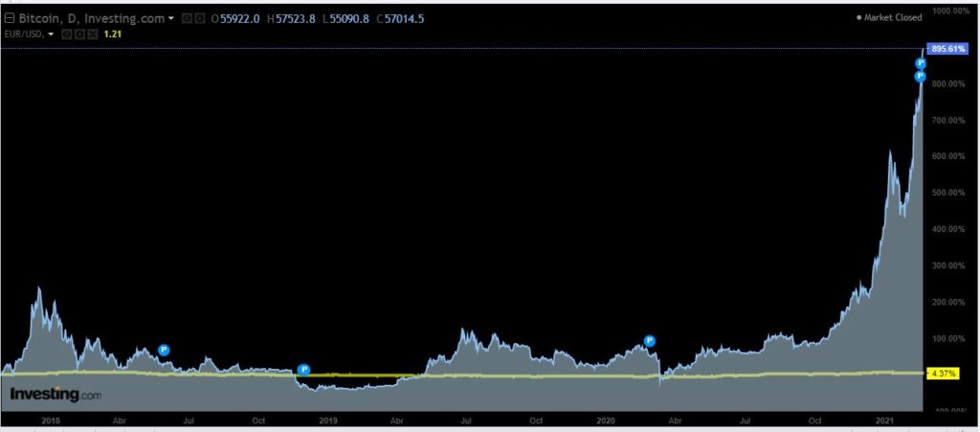
Task: Click the open price 55922.0
Action: click(x=240, y=19)
